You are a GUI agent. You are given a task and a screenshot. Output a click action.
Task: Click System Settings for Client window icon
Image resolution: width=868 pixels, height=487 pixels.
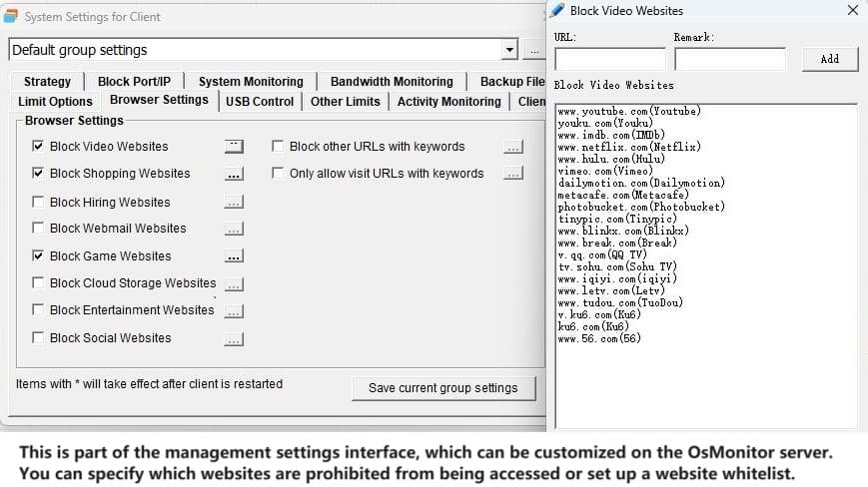pyautogui.click(x=11, y=16)
